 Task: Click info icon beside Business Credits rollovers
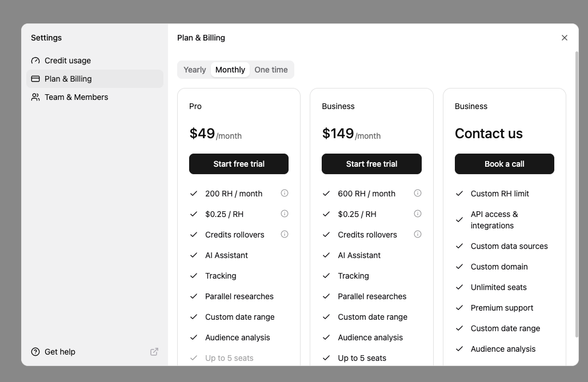click(x=418, y=234)
